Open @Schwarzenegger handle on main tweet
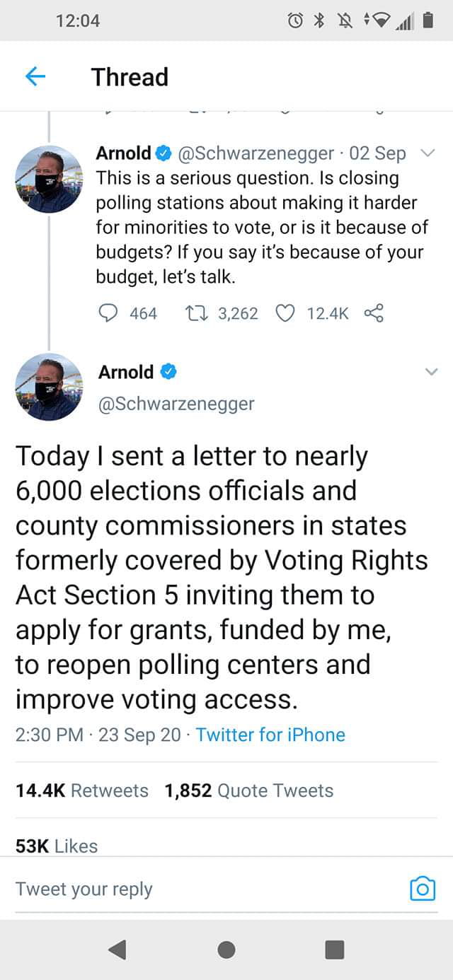Screen dimensions: 453x980 tap(176, 404)
